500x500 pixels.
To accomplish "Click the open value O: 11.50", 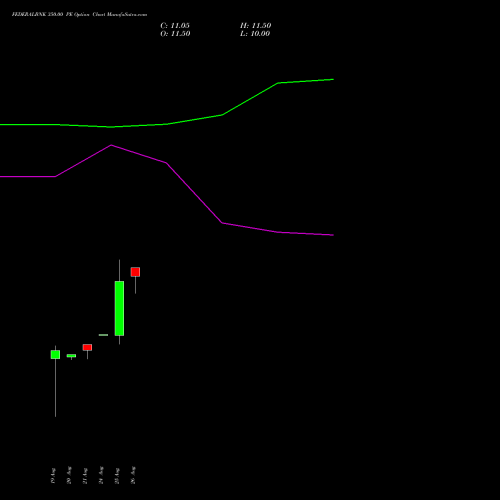I will 175,34.
